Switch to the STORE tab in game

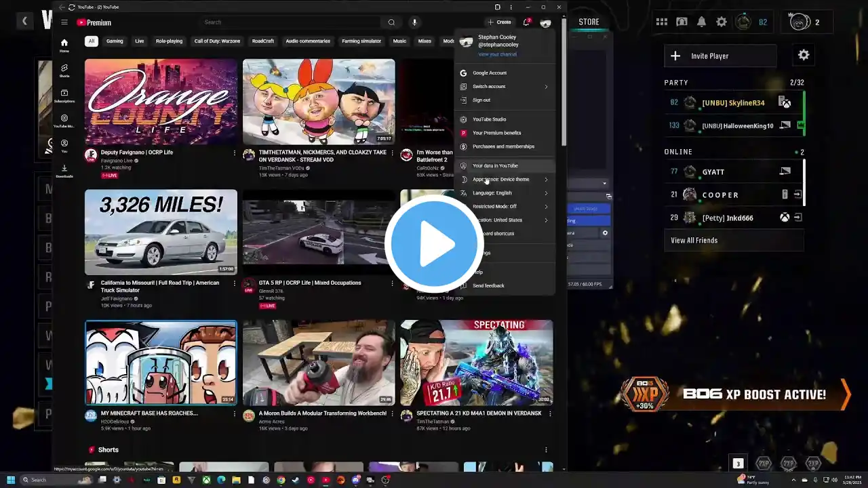589,22
